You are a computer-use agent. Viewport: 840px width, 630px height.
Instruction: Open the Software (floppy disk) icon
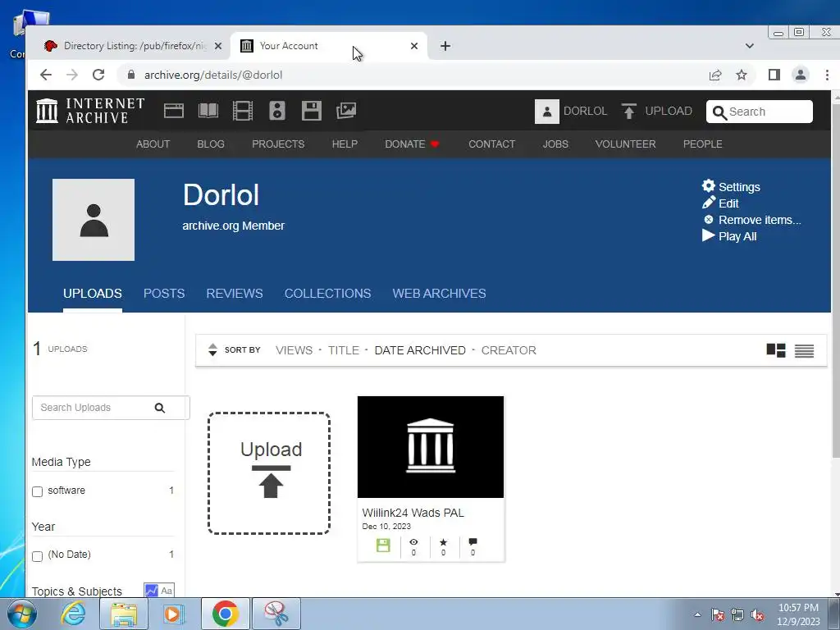[311, 111]
